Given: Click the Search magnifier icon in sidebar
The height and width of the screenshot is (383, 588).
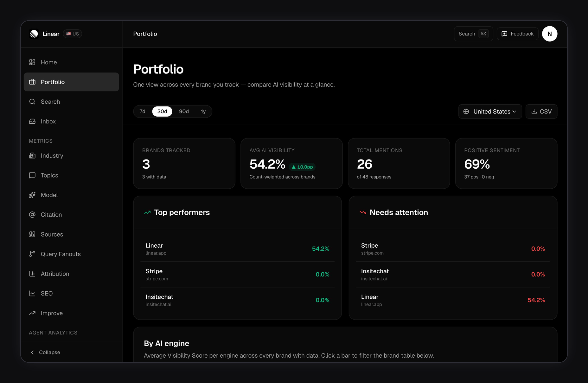Looking at the screenshot, I should point(32,101).
